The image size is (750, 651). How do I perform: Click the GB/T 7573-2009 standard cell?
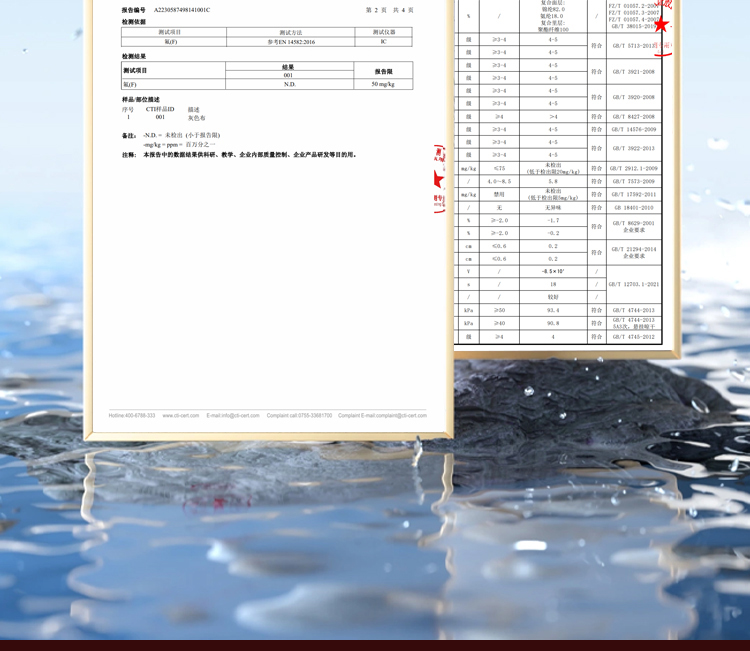click(634, 182)
